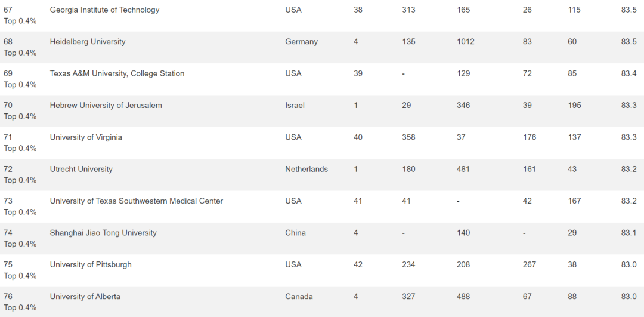Select Heidelberg University row
This screenshot has width=644, height=317.
[x=322, y=47]
